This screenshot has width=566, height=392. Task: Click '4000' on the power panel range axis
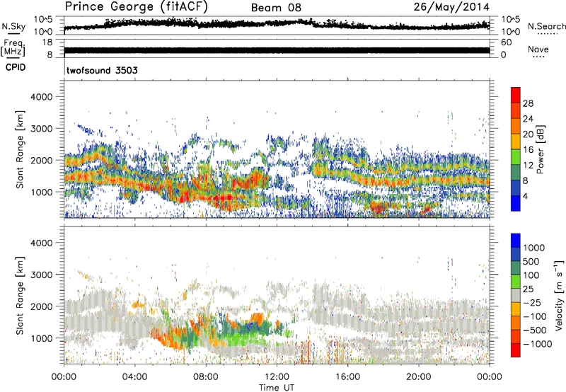coord(42,97)
